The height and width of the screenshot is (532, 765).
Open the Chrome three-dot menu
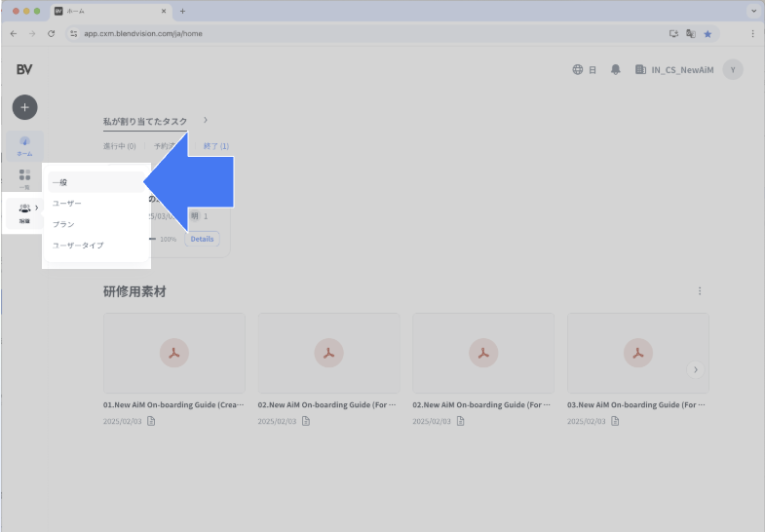click(752, 34)
